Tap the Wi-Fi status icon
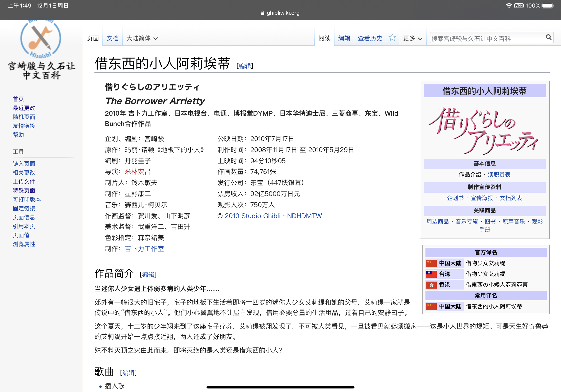The height and width of the screenshot is (392, 561). [509, 6]
